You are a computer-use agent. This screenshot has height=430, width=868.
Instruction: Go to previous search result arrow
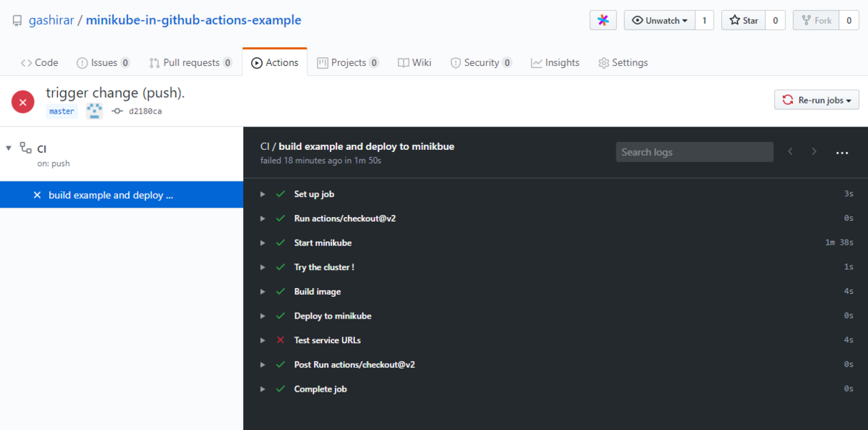pyautogui.click(x=790, y=151)
